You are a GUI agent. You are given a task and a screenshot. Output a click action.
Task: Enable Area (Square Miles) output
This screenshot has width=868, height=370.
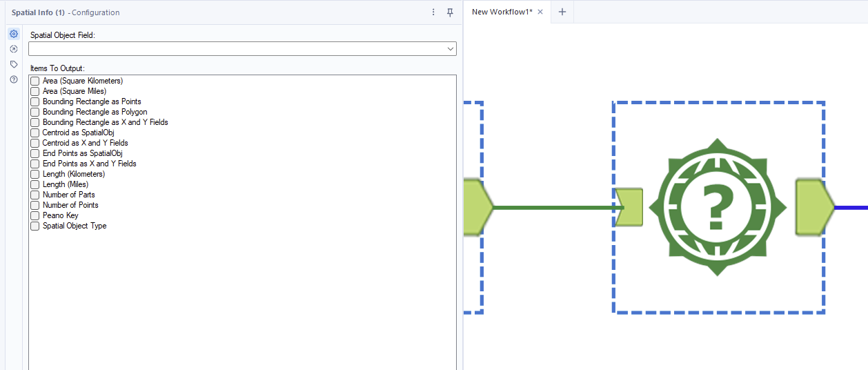tap(35, 91)
